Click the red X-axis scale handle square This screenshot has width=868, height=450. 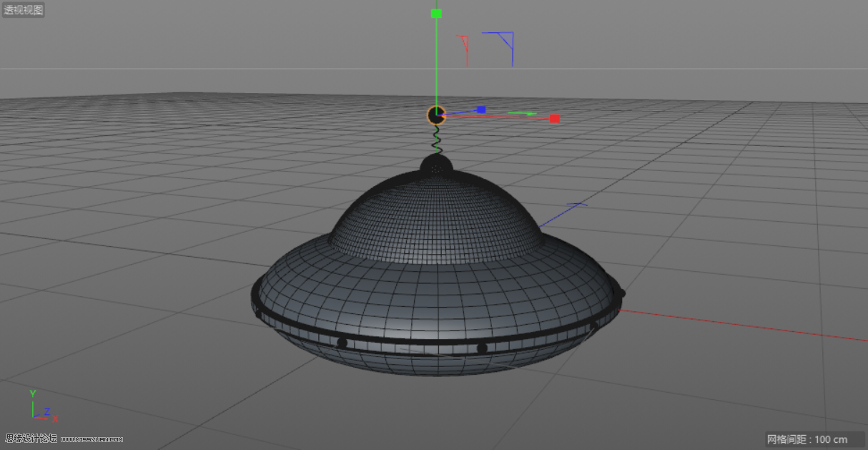pyautogui.click(x=555, y=117)
